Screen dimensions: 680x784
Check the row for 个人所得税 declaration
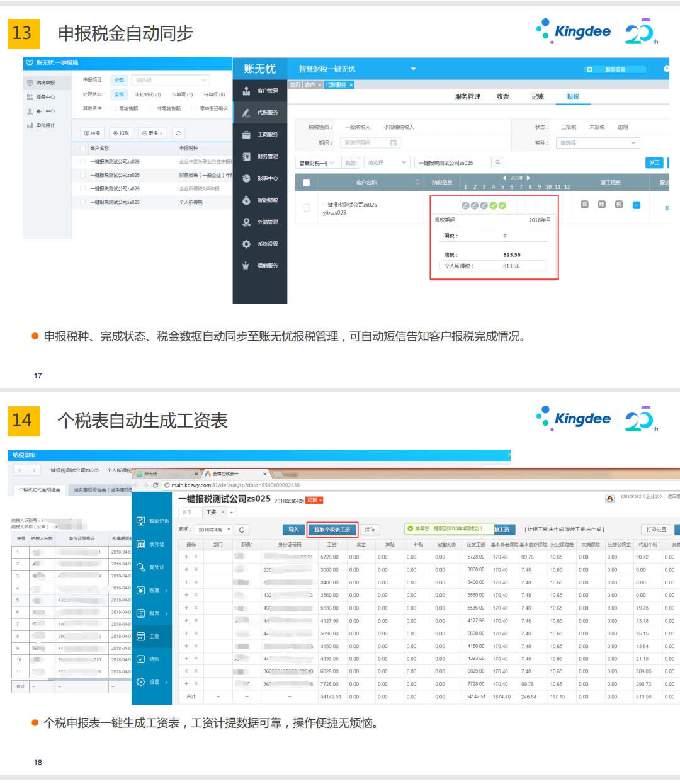[x=84, y=202]
